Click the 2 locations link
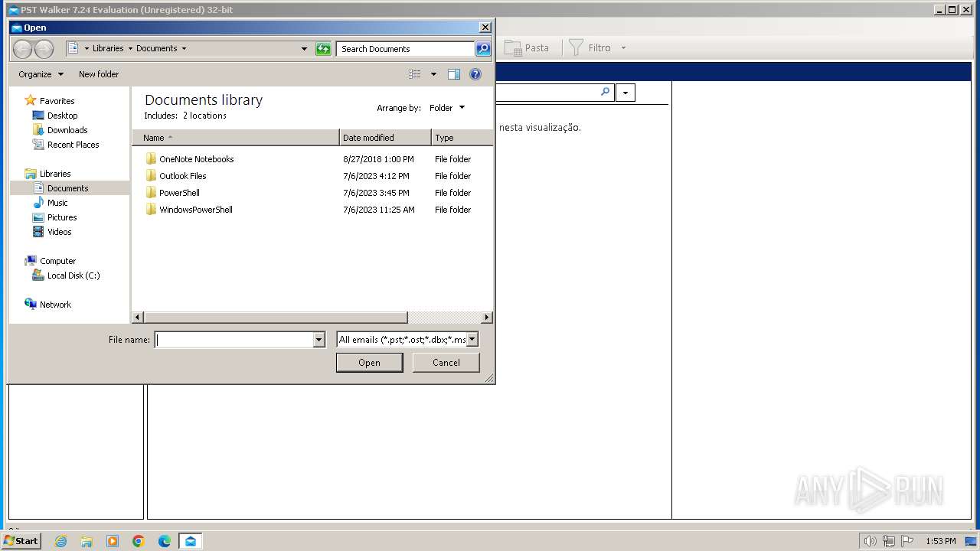 point(204,116)
